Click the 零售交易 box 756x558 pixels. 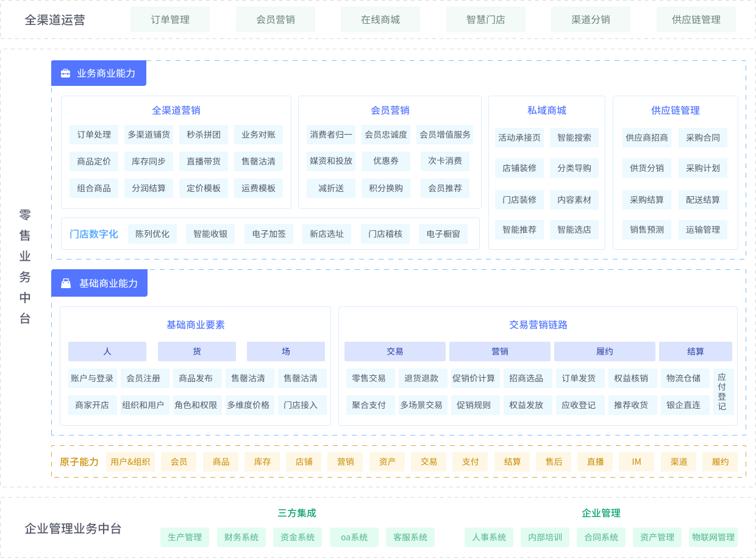[371, 378]
